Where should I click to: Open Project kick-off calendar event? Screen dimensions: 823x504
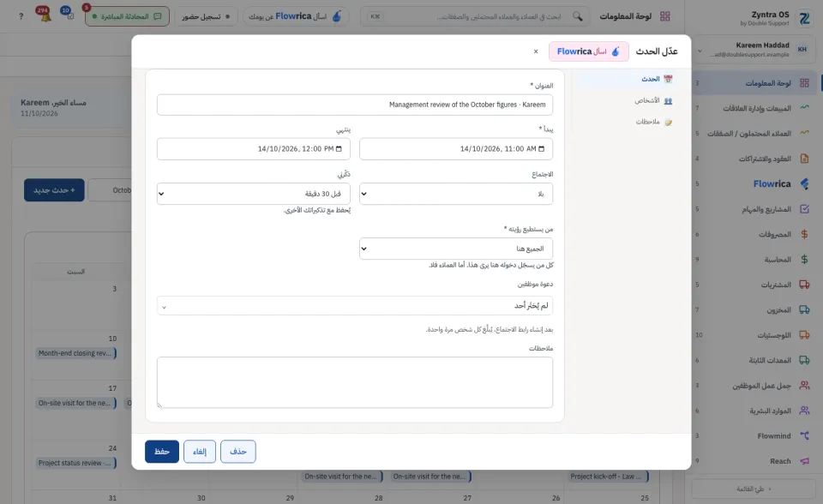609,477
